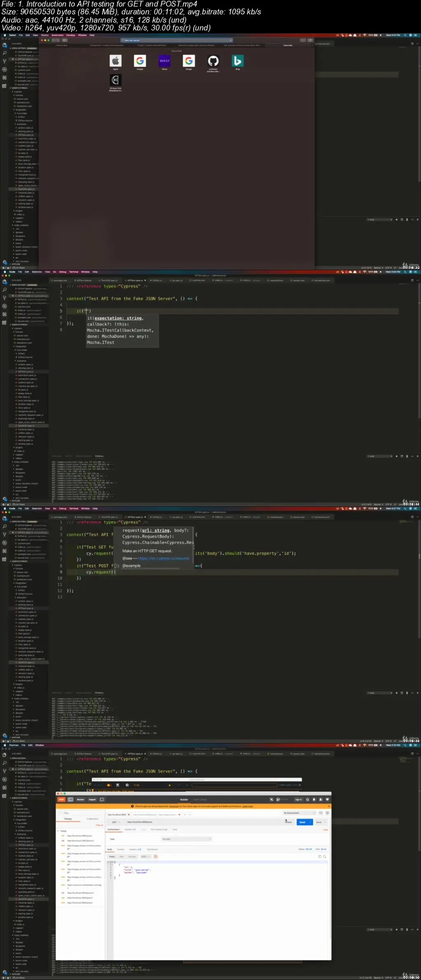The width and height of the screenshot is (421, 980).
Task: Kill the terminal with the trash icon, 4:04 PM frame
Action: [407, 456]
